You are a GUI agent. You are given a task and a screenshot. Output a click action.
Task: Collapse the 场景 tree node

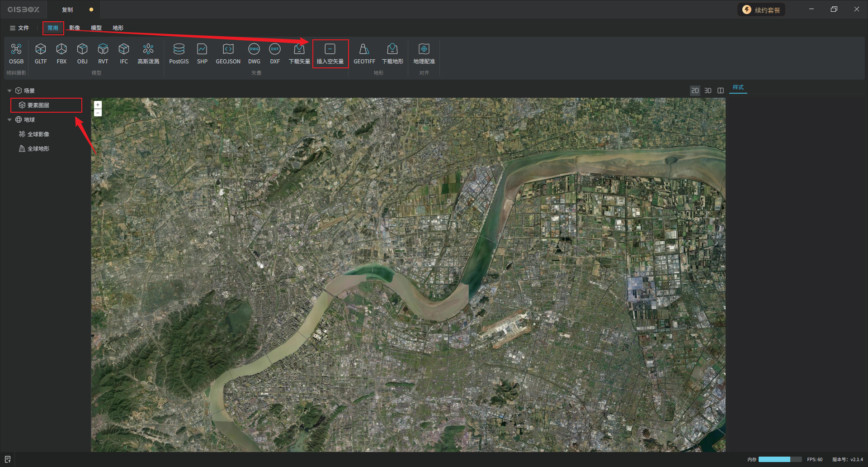[x=9, y=91]
